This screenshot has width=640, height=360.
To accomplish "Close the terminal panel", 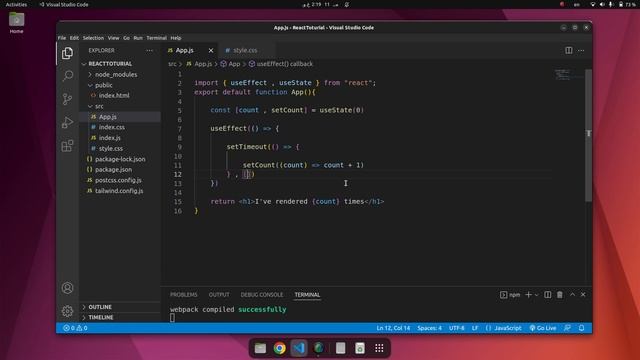I will 583,295.
